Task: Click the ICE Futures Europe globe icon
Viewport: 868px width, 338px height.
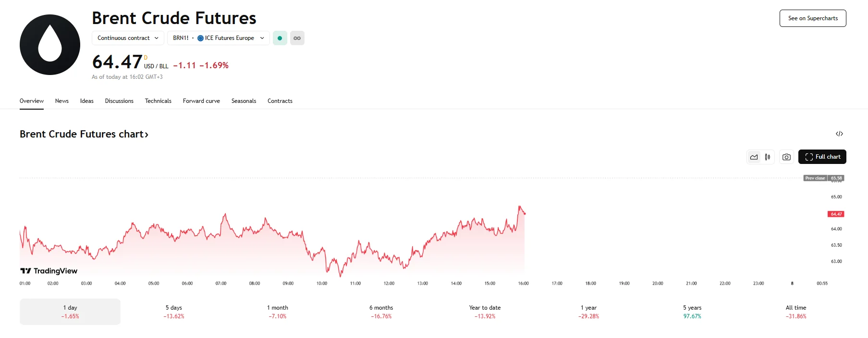Action: [x=200, y=38]
